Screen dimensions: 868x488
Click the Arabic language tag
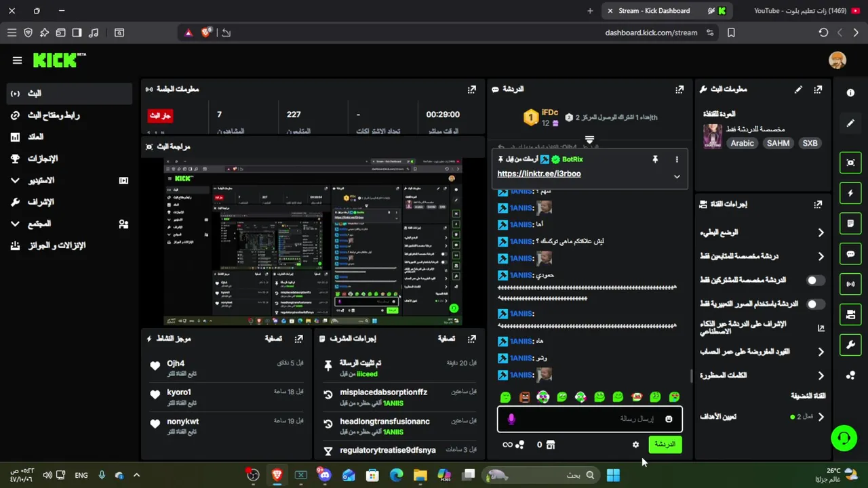pos(742,143)
